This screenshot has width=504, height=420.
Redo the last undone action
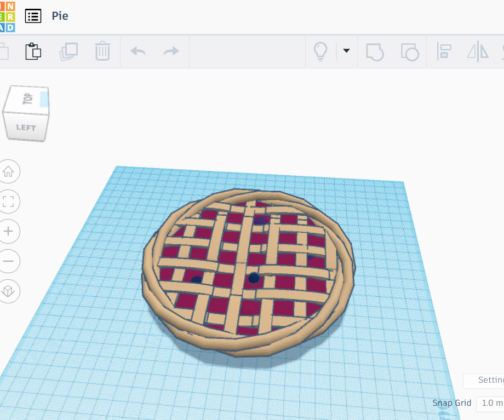click(170, 51)
